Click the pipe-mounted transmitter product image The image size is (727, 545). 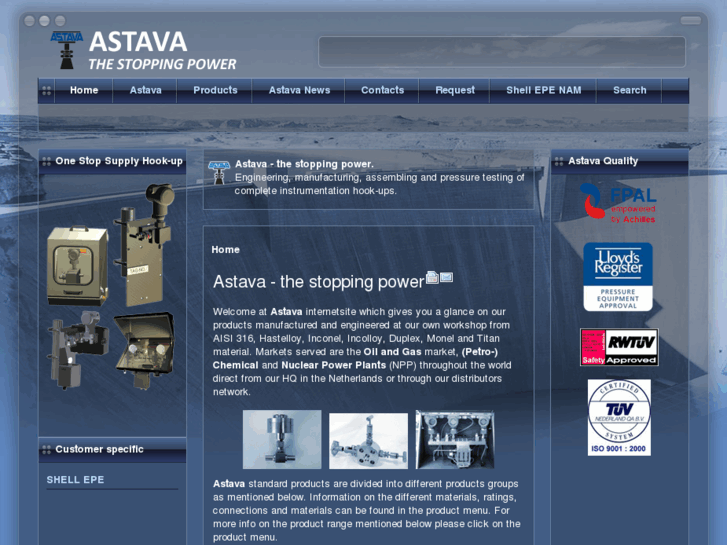77,350
